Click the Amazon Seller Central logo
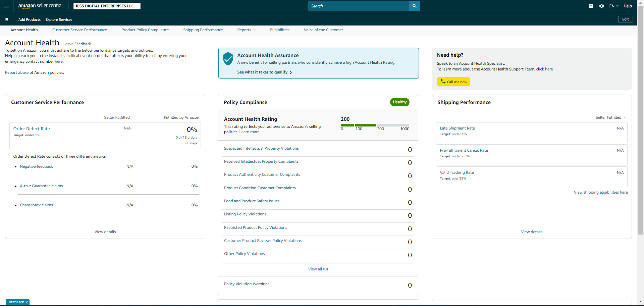The height and width of the screenshot is (306, 644). click(41, 6)
